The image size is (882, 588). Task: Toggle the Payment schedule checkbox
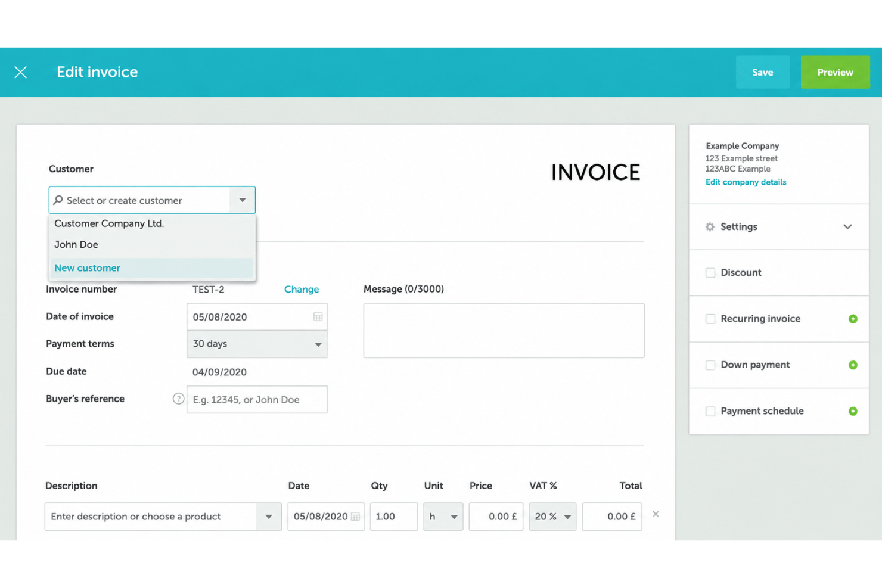pyautogui.click(x=710, y=411)
